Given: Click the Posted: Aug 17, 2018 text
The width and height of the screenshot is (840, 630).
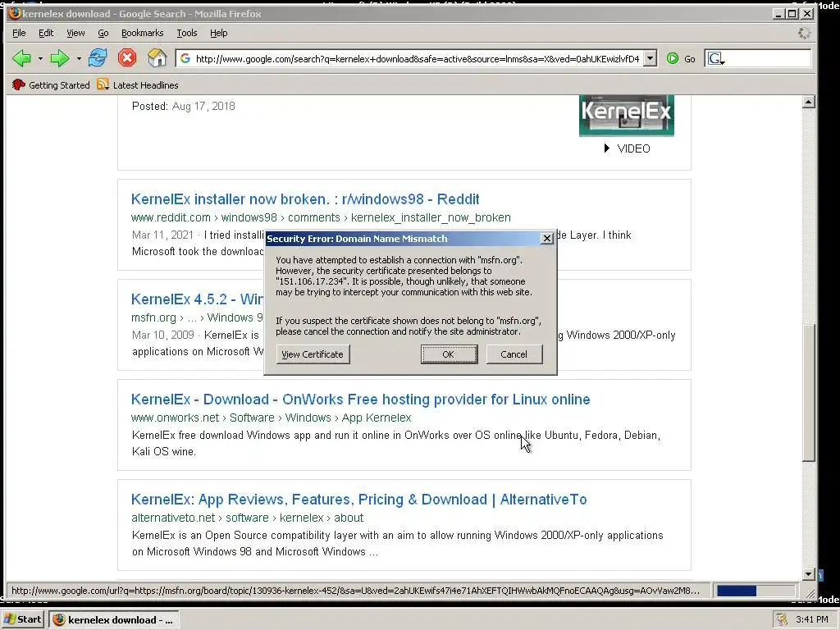Looking at the screenshot, I should (x=183, y=106).
